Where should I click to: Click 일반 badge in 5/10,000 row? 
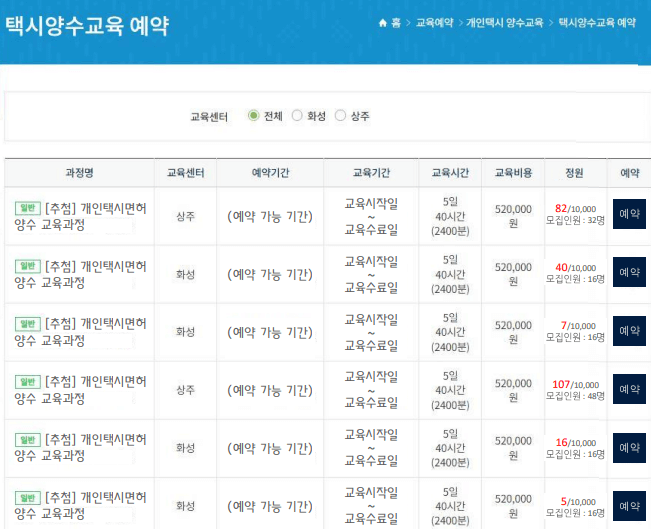(x=28, y=497)
